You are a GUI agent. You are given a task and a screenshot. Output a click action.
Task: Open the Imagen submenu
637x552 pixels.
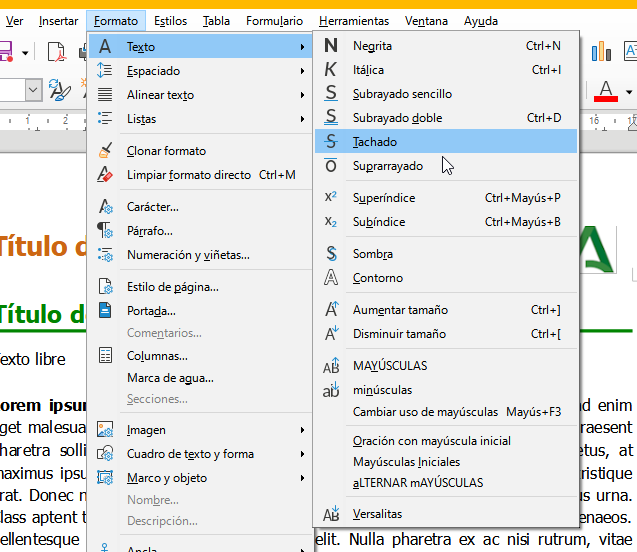(146, 430)
